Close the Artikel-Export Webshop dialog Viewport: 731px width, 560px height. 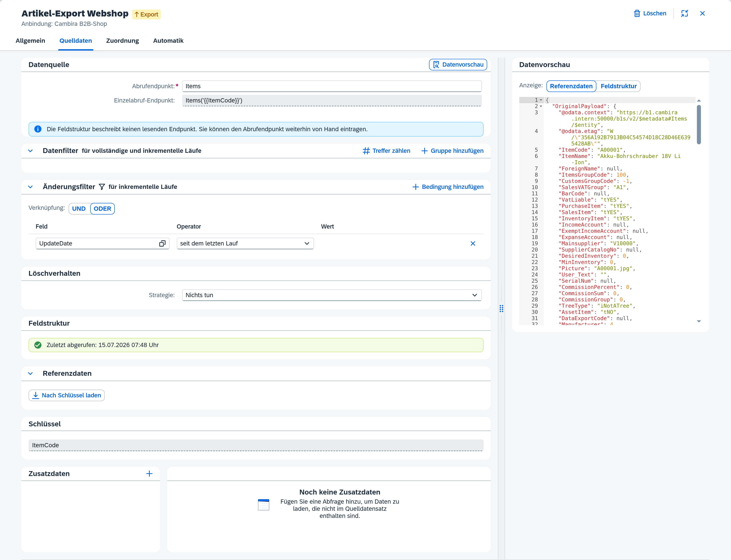point(702,13)
